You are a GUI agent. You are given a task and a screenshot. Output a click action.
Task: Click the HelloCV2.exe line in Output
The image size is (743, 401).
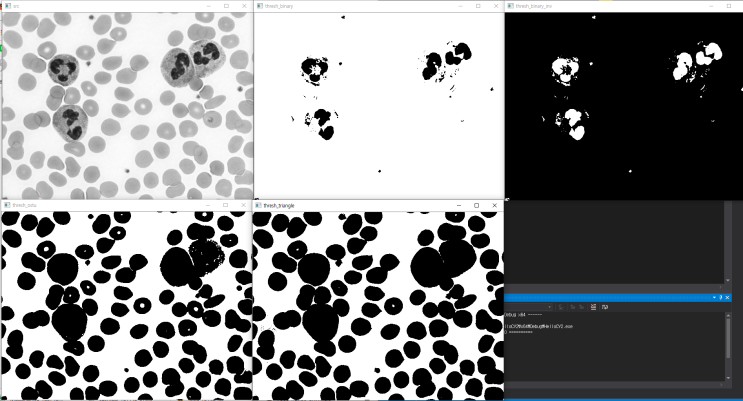pos(539,327)
